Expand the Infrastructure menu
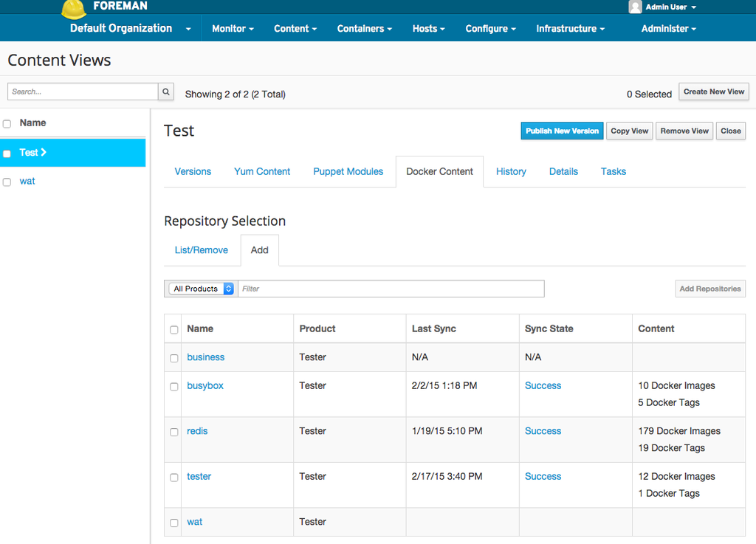Image resolution: width=756 pixels, height=544 pixels. (x=571, y=29)
